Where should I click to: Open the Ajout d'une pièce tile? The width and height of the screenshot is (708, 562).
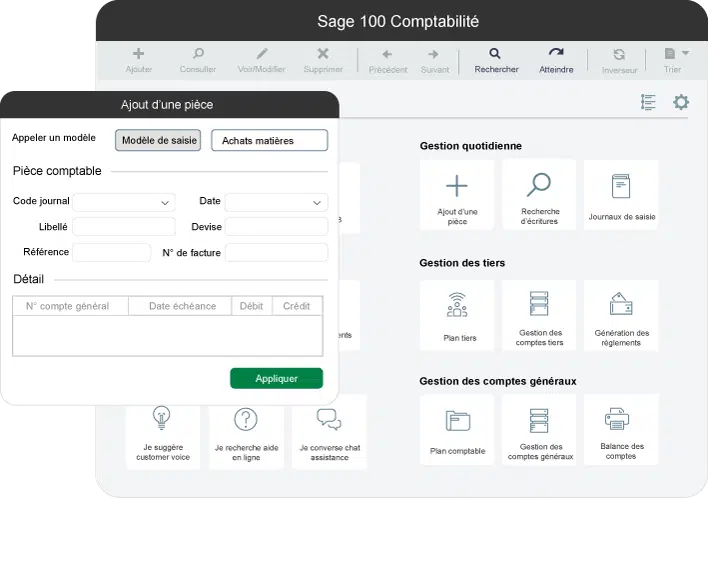pyautogui.click(x=457, y=195)
